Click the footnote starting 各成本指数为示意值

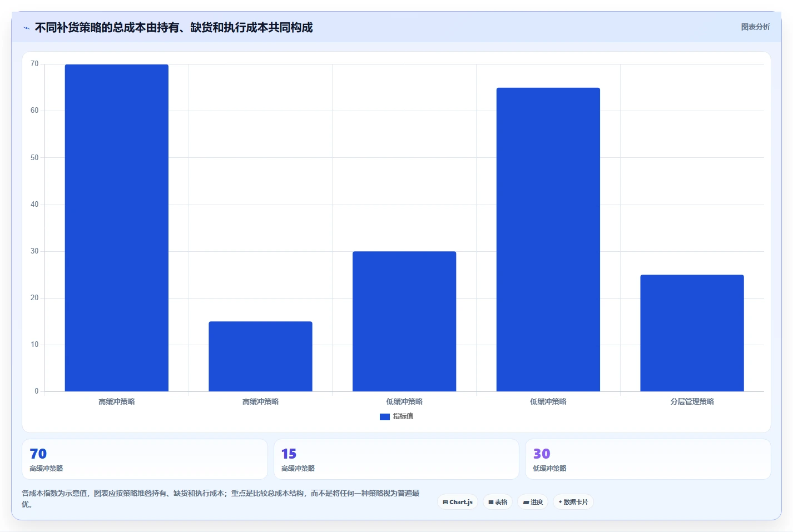click(x=221, y=499)
